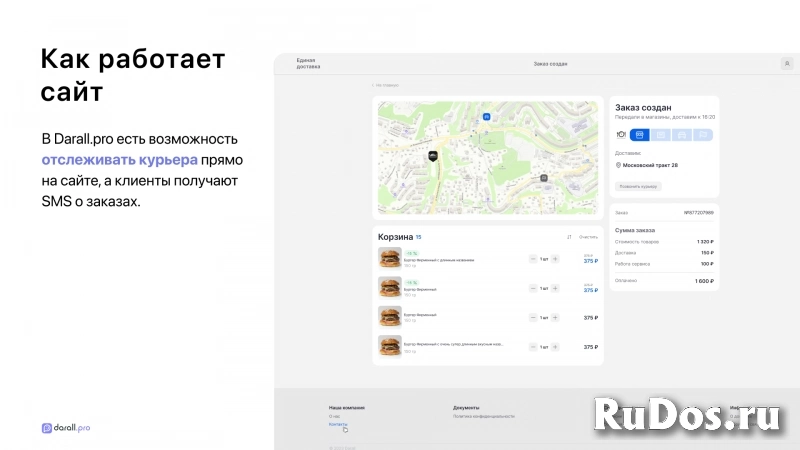Viewport: 800px width, 450px height.
Task: Click the 'Документы' footer heading
Action: point(466,408)
